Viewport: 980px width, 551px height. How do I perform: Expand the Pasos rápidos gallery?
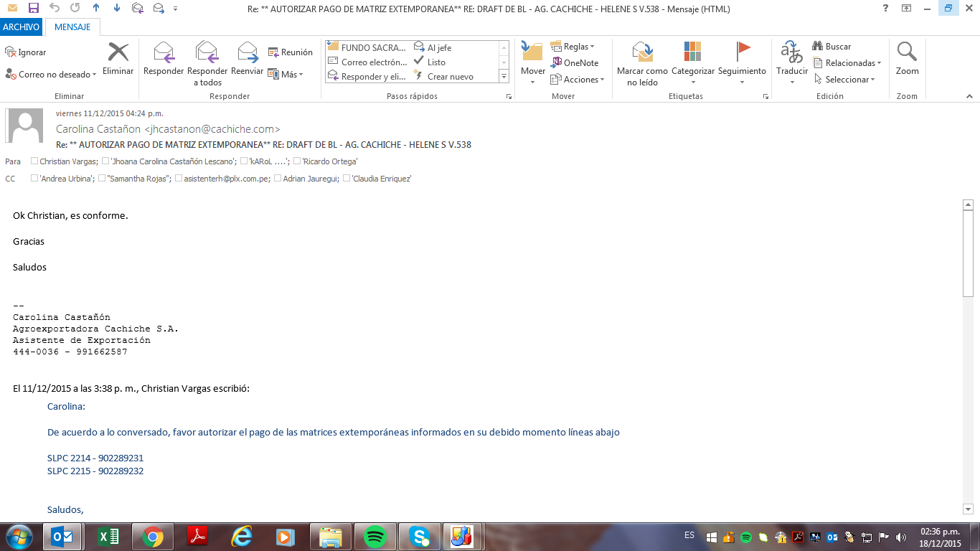[504, 77]
